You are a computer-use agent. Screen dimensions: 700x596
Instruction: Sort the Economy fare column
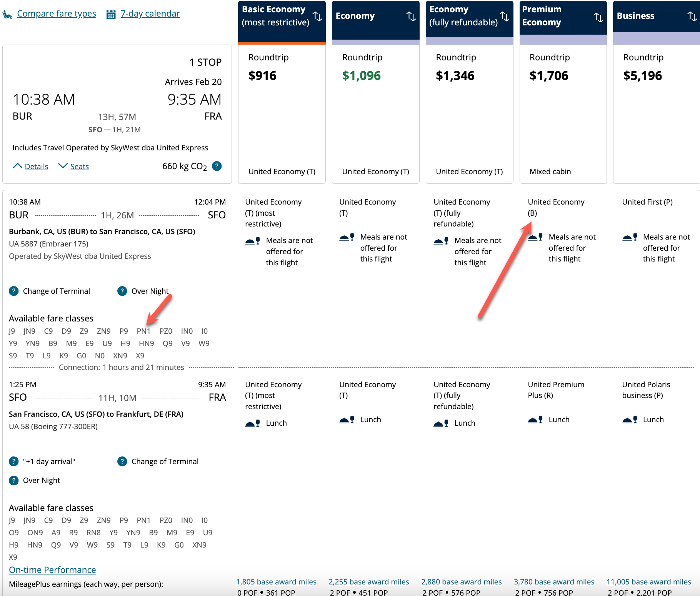click(x=411, y=16)
